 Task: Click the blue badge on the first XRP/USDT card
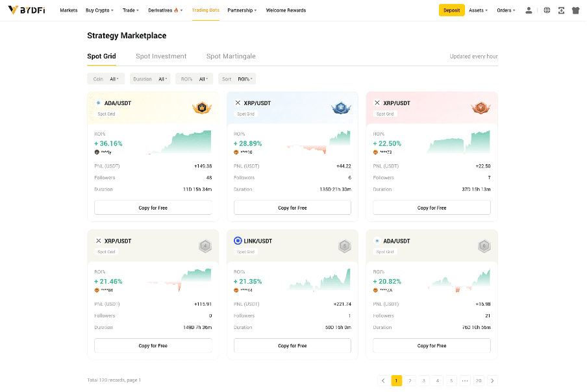341,108
